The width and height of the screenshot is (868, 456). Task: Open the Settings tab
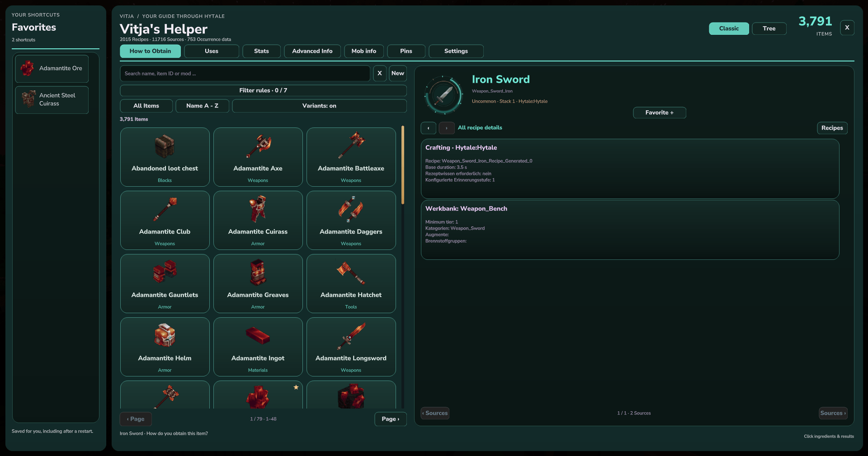tap(456, 51)
